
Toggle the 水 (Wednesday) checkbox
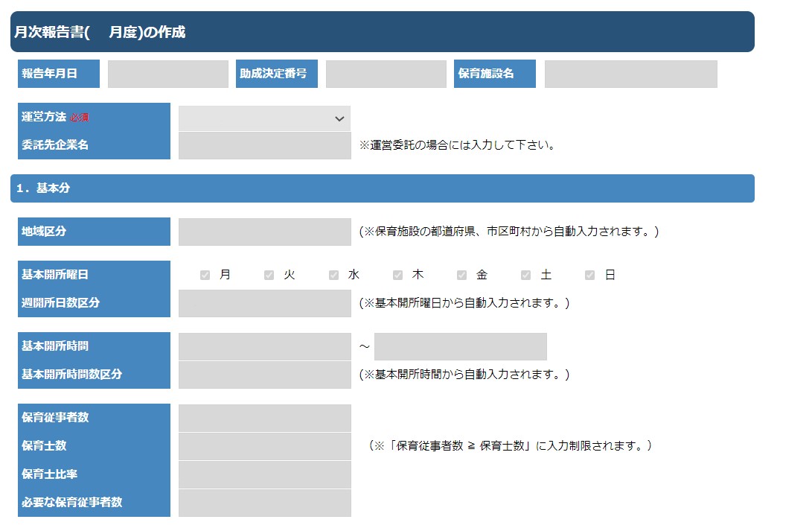(334, 276)
